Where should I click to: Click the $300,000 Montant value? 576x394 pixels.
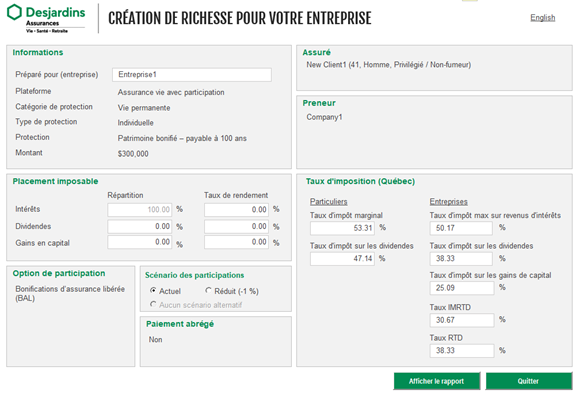pos(133,154)
